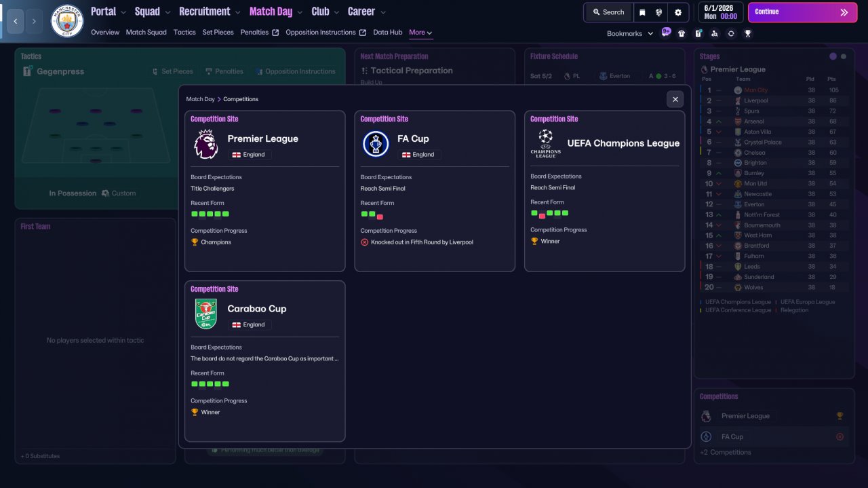
Task: Open the settings gear icon
Action: click(678, 12)
